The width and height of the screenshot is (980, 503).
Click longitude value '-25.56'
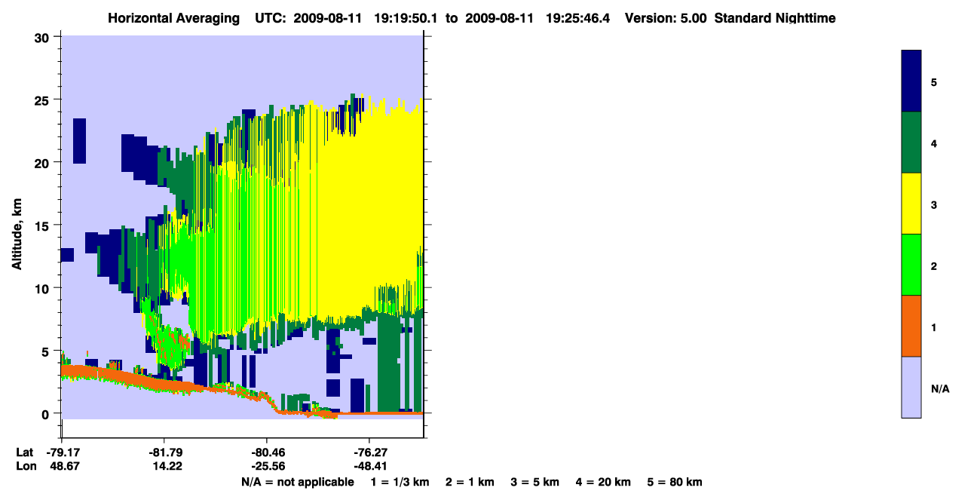click(x=267, y=466)
